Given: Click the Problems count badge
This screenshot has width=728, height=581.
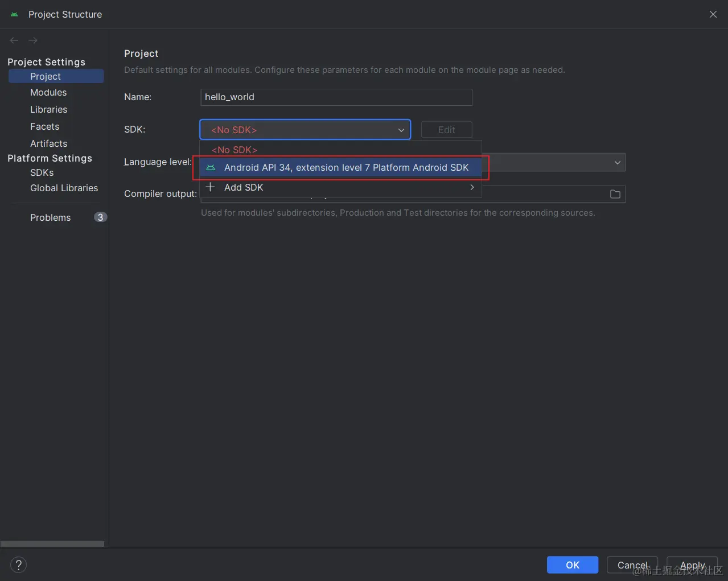Looking at the screenshot, I should (100, 217).
